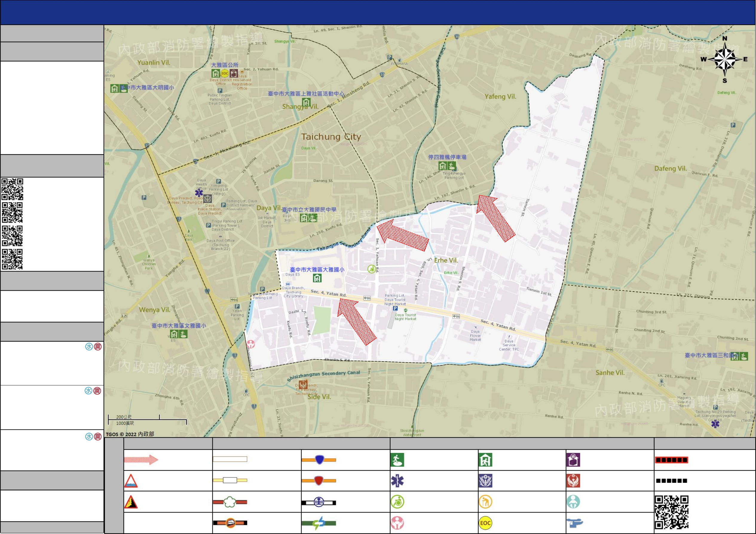This screenshot has height=534, width=756.
Task: Click the purple supply storehouse legend icon
Action: point(573,460)
